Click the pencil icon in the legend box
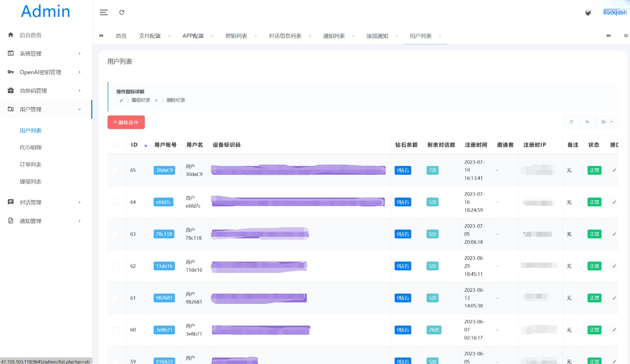The width and height of the screenshot is (630, 364). (x=121, y=100)
